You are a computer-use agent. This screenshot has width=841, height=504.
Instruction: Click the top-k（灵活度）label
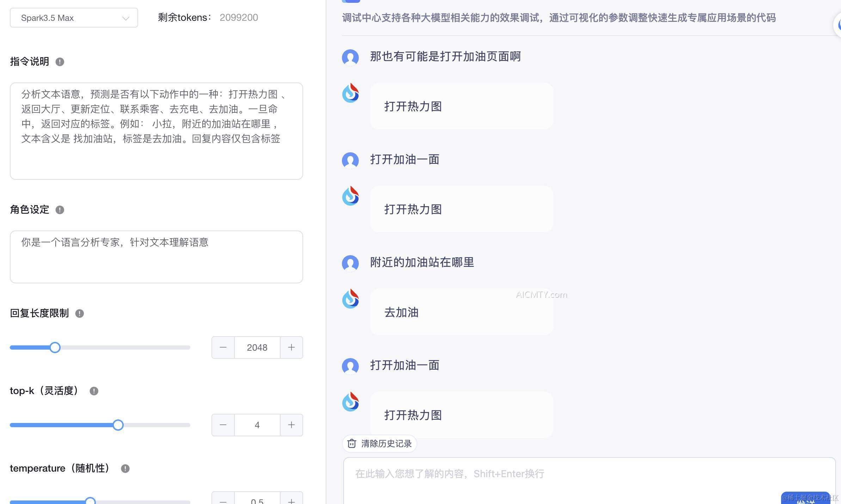coord(45,391)
